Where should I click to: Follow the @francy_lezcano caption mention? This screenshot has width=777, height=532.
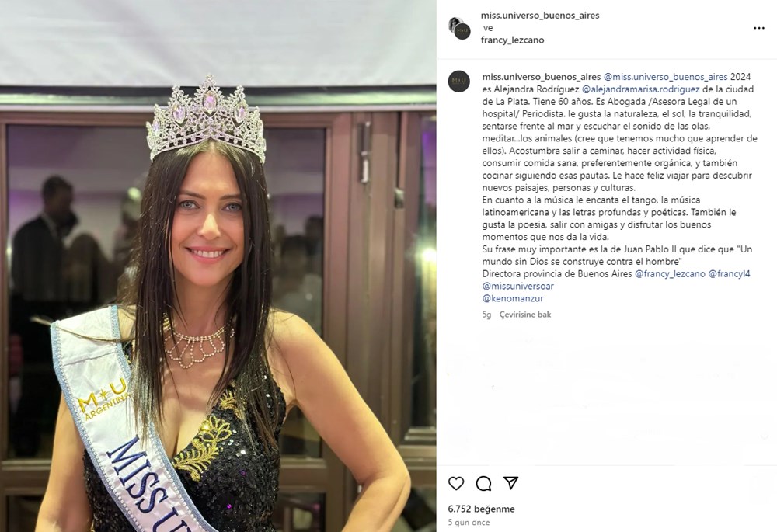[670, 274]
